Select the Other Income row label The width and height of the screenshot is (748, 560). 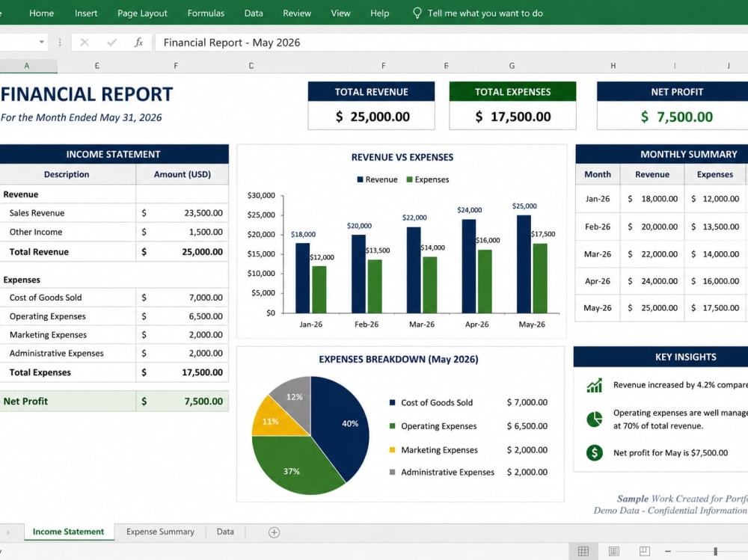[x=36, y=233]
